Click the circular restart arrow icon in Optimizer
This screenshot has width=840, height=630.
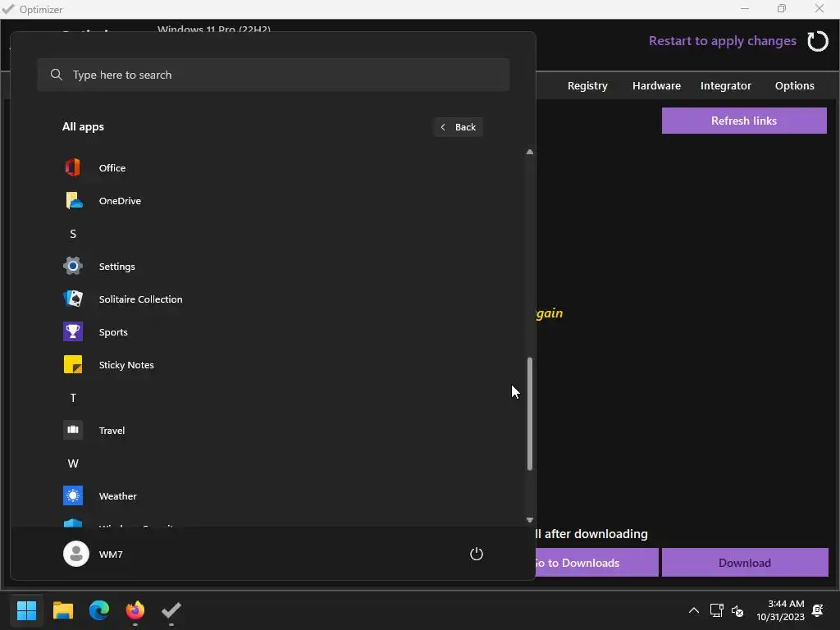pos(818,41)
